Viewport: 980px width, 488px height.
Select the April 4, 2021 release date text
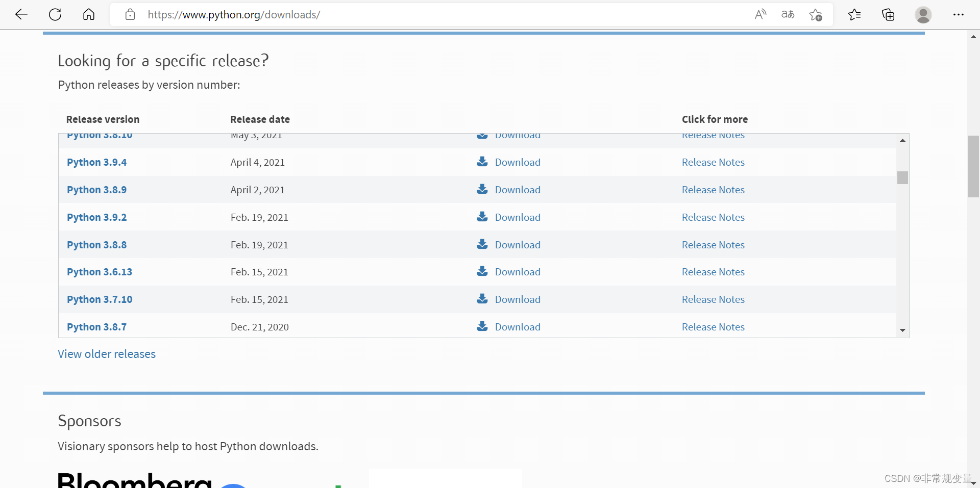tap(257, 162)
